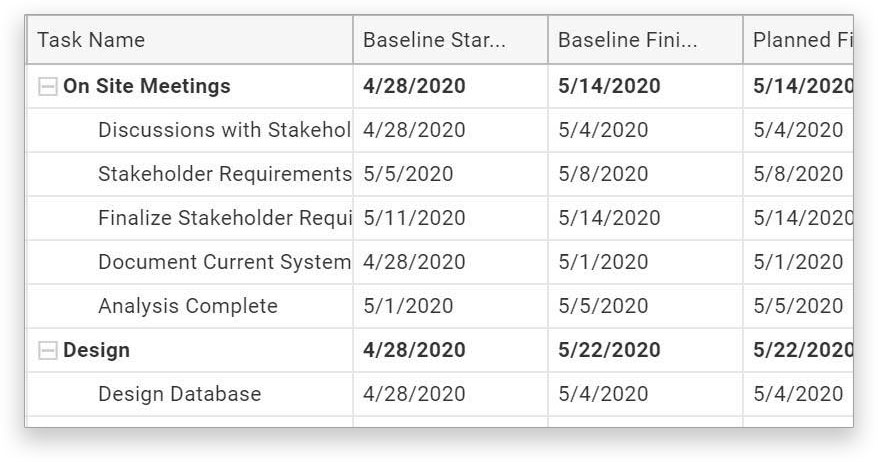Select the Document Current System task
The width and height of the screenshot is (878, 462).
pos(224,262)
